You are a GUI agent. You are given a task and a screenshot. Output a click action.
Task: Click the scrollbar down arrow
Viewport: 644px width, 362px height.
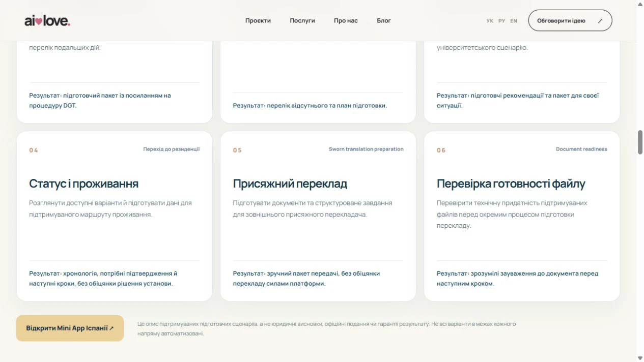click(640, 358)
